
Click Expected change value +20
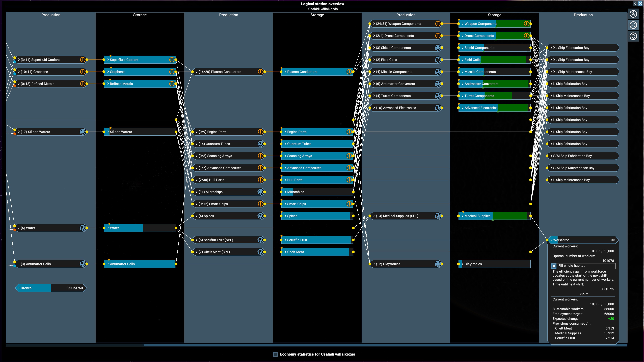click(611, 319)
